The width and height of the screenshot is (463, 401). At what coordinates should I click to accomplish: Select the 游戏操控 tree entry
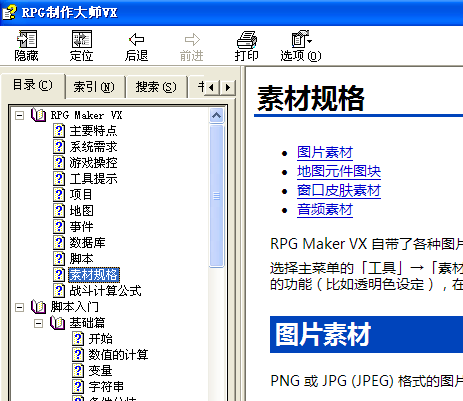[x=93, y=163]
